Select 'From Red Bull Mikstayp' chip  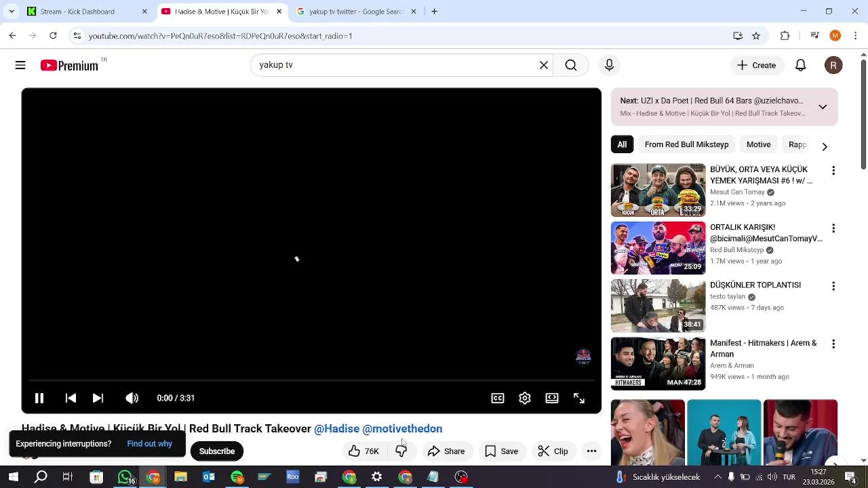686,144
